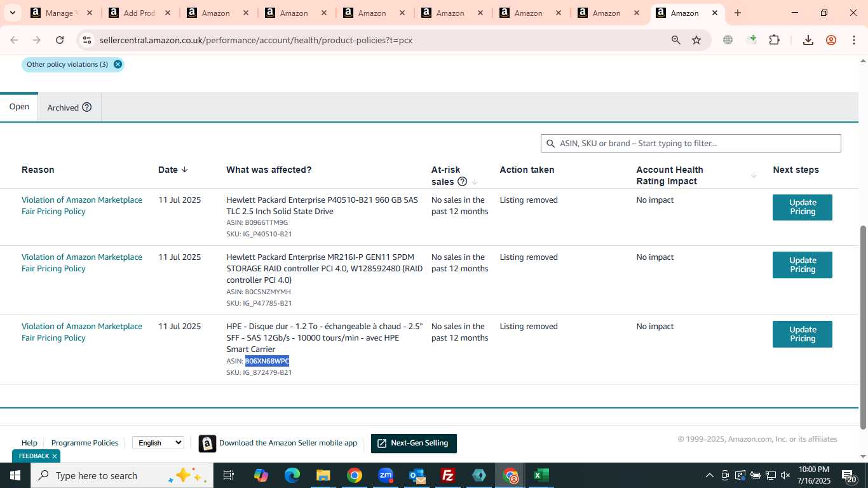Viewport: 868px width, 488px height.
Task: Click the Next-Gen Selling button
Action: point(414,443)
